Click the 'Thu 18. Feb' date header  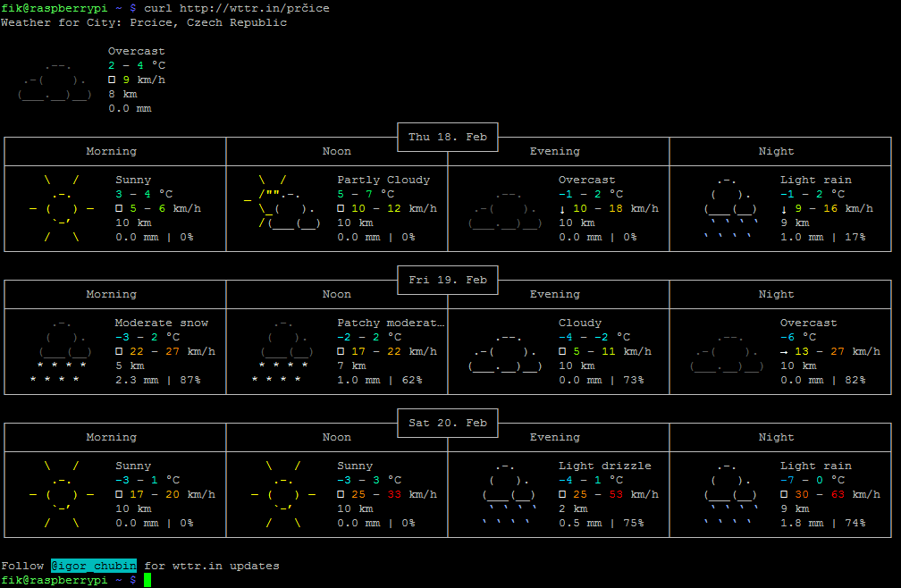point(448,137)
